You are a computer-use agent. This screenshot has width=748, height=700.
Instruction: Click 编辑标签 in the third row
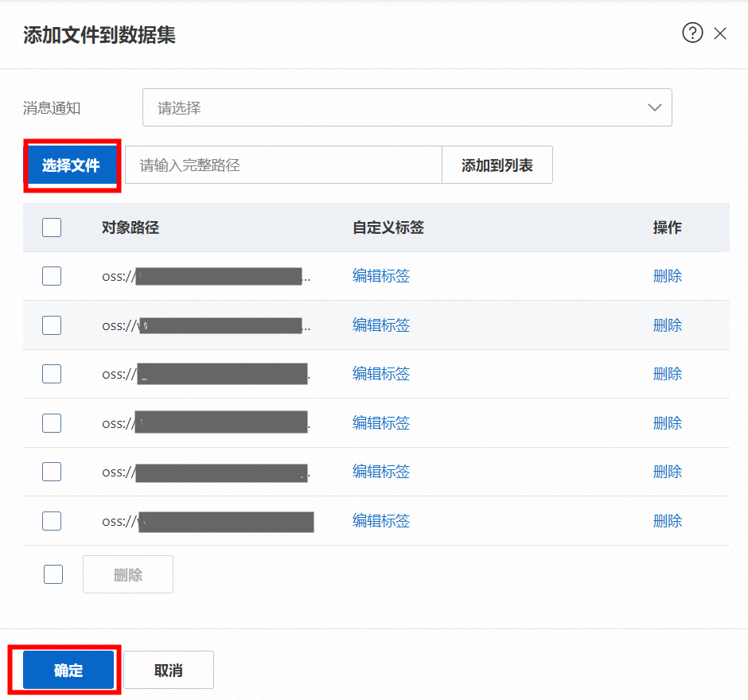381,374
